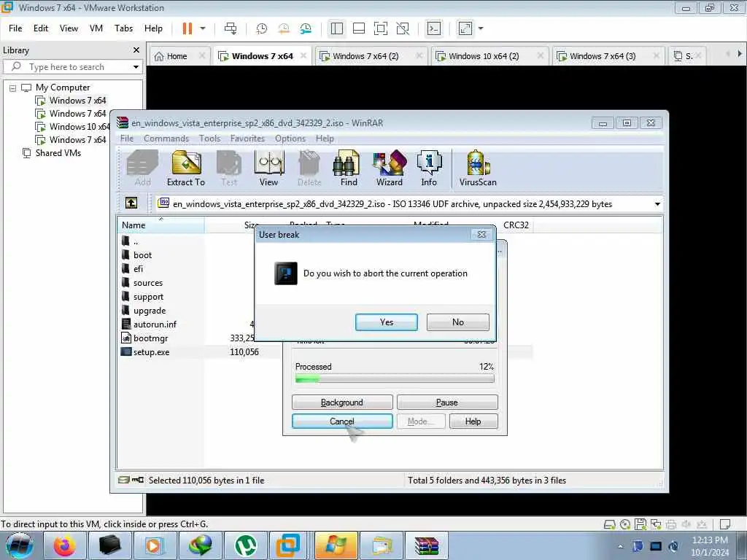Toggle the thumbnail bar icon in VMware toolbar
The image size is (747, 560).
[x=359, y=28]
